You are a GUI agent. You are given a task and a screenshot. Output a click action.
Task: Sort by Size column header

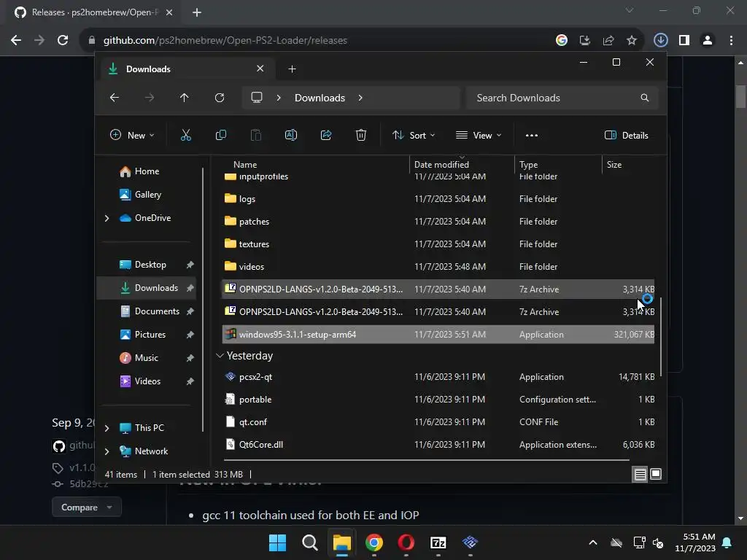pyautogui.click(x=614, y=165)
